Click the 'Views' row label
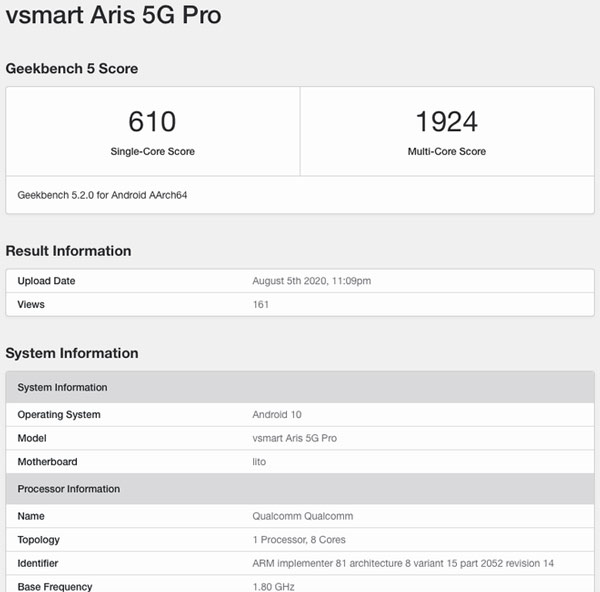Screen dimensions: 600x592 (31, 305)
